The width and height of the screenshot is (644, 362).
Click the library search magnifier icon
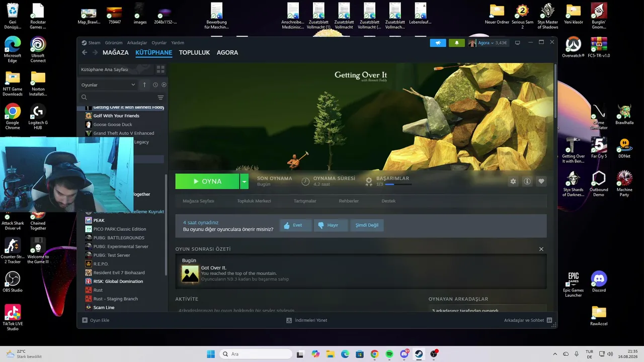pos(84,98)
